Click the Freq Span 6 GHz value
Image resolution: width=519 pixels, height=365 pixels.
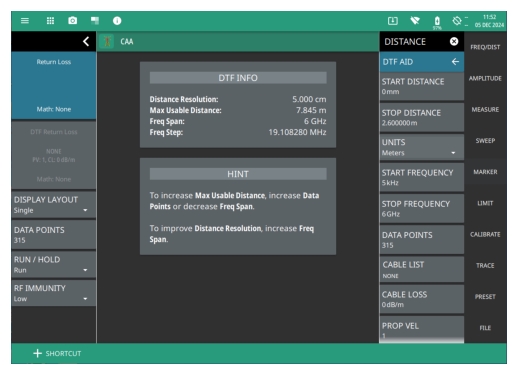(315, 121)
